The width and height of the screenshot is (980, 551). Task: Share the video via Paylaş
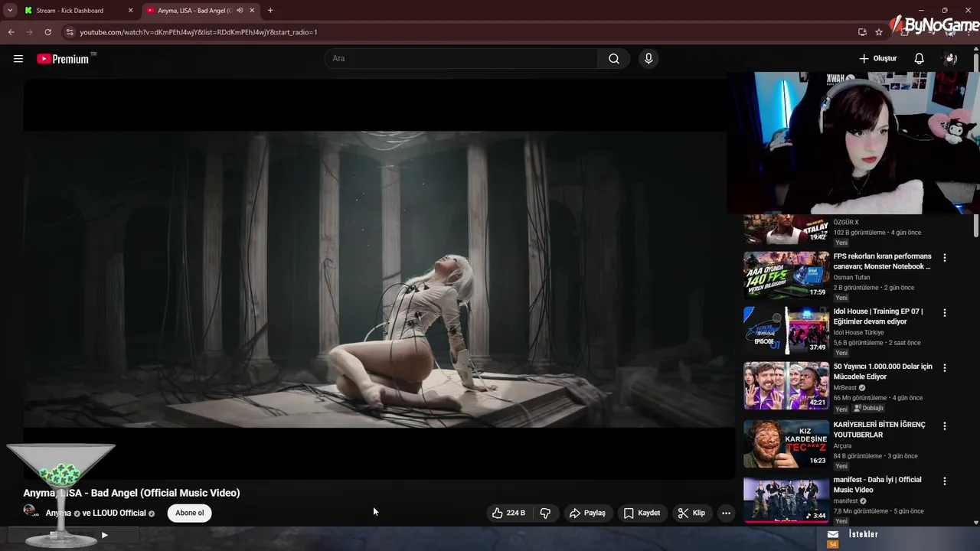(587, 513)
